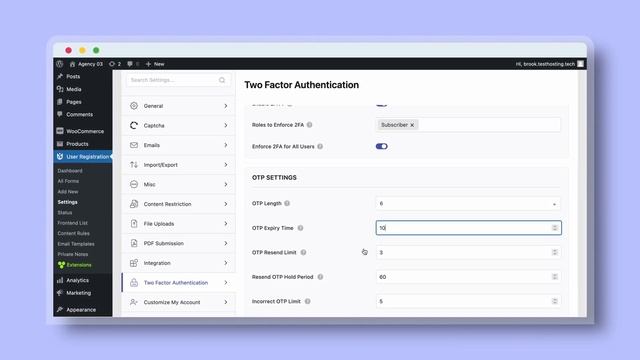Expand the File Uploads chevron
This screenshot has height=360, width=640.
(226, 223)
